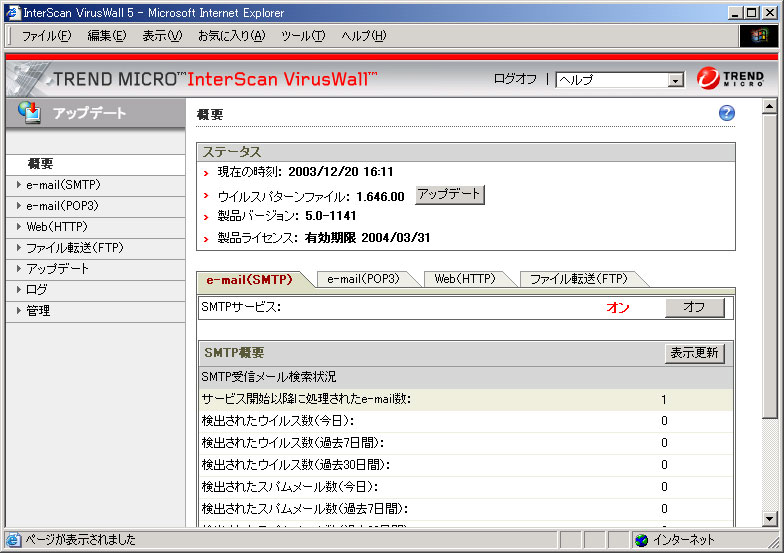Viewport: 784px width, 553px height.
Task: Open e-mail(POP3) in the sidebar
Action: pyautogui.click(x=62, y=206)
